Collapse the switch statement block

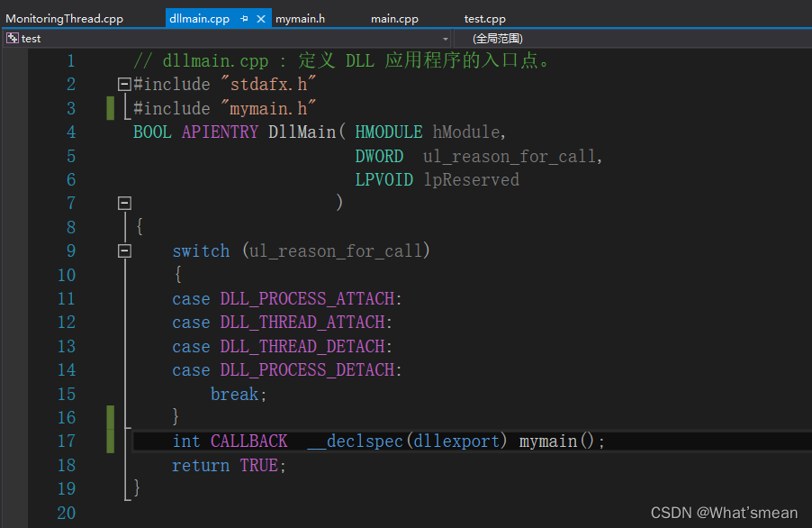[124, 250]
